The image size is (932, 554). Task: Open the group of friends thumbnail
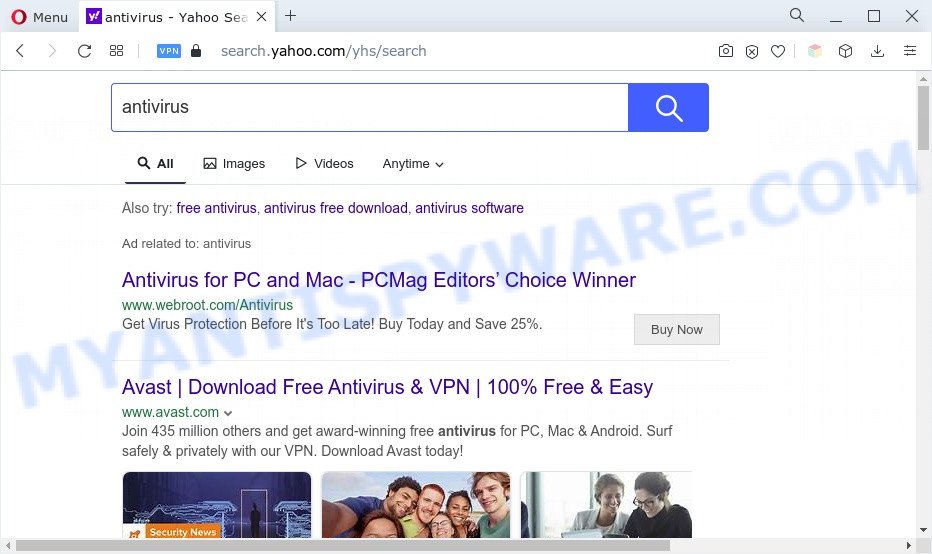(415, 505)
